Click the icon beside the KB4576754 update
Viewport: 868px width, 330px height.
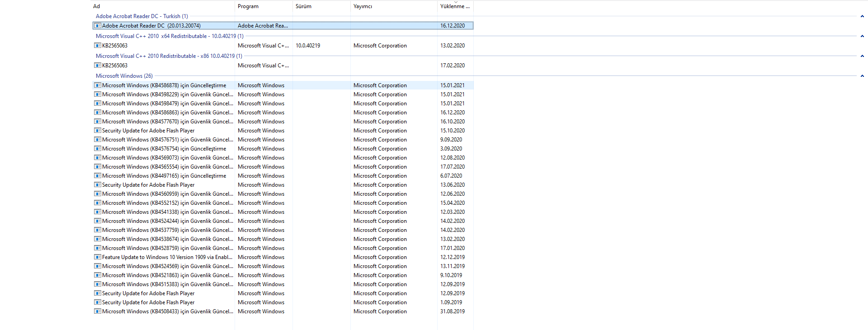click(97, 149)
